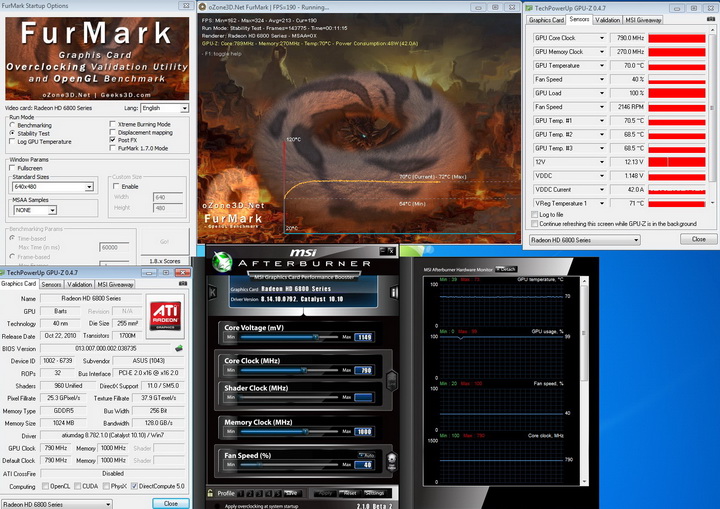The height and width of the screenshot is (509, 720).
Task: Open MSI Giveaway tab in GPU-Z Sensors window
Action: click(643, 20)
